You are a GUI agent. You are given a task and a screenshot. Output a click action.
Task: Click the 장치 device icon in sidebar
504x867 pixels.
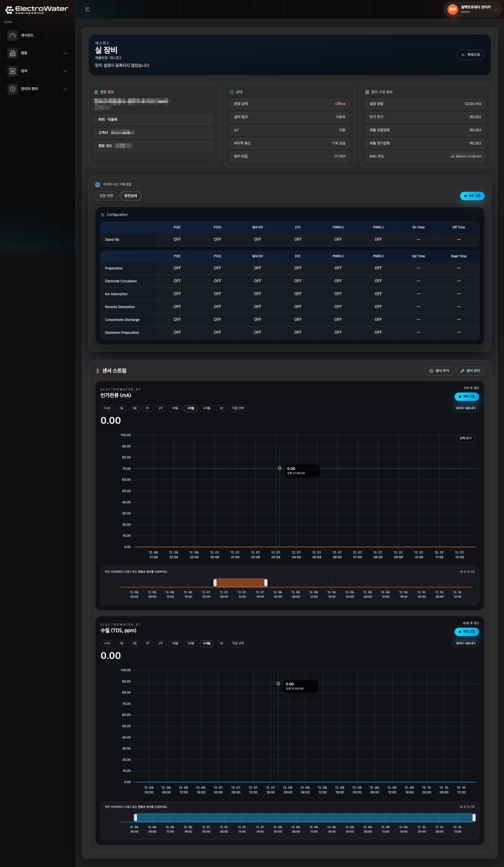pos(13,71)
